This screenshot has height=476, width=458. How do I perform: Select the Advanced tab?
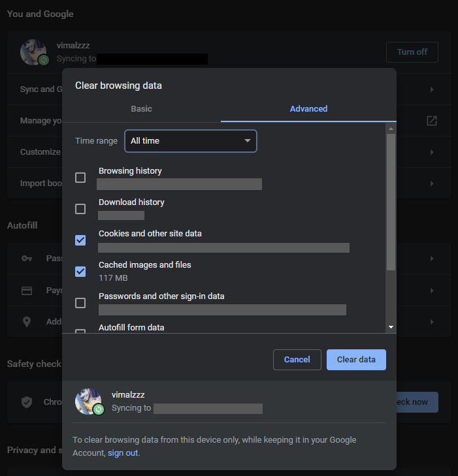click(308, 108)
